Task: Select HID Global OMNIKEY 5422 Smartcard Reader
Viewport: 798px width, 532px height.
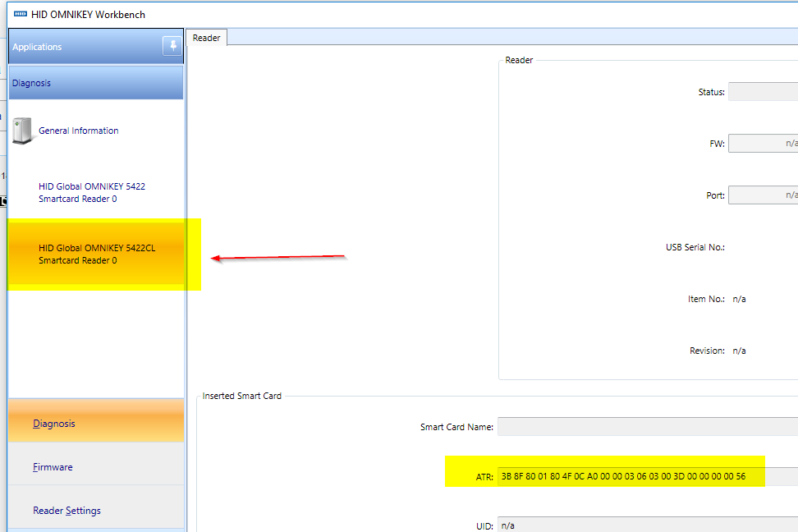Action: point(91,193)
